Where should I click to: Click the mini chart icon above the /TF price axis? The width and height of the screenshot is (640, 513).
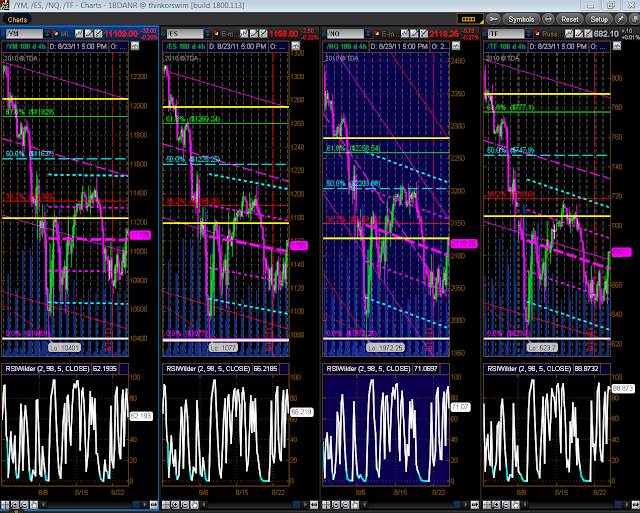[617, 46]
